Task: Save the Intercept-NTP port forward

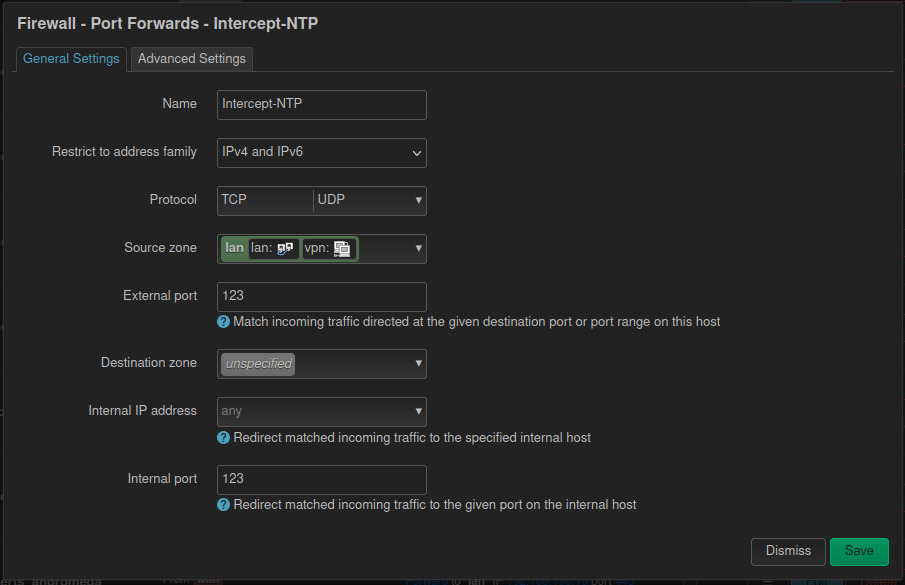Action: click(858, 551)
